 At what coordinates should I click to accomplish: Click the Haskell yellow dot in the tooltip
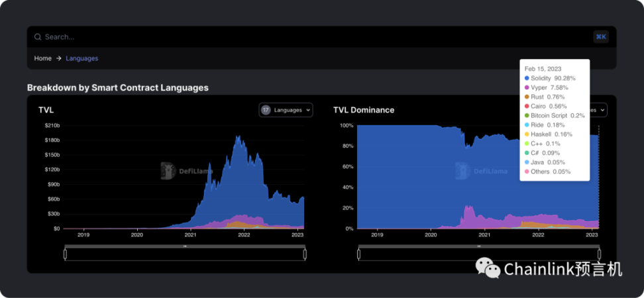click(527, 134)
